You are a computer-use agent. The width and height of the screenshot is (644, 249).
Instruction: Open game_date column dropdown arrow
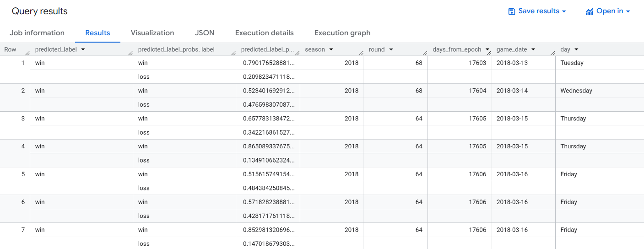click(533, 49)
